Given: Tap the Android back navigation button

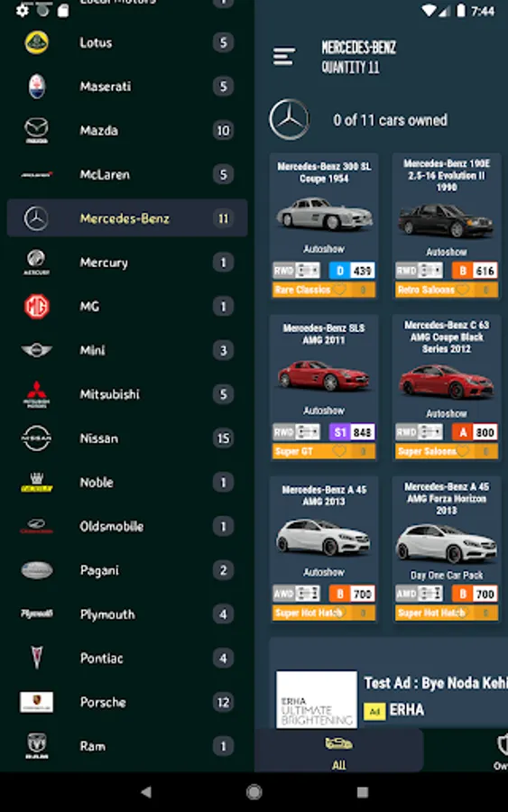Looking at the screenshot, I should (146, 792).
